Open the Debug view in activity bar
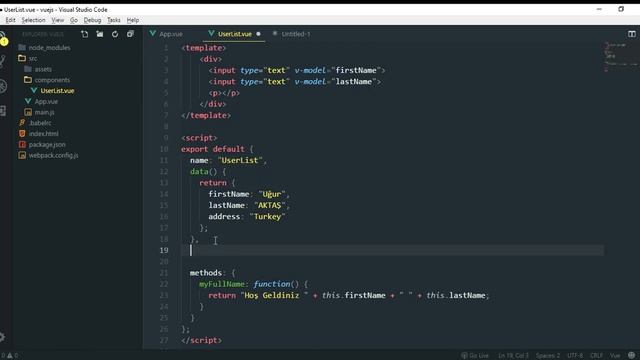640x360 pixels. coord(3,86)
